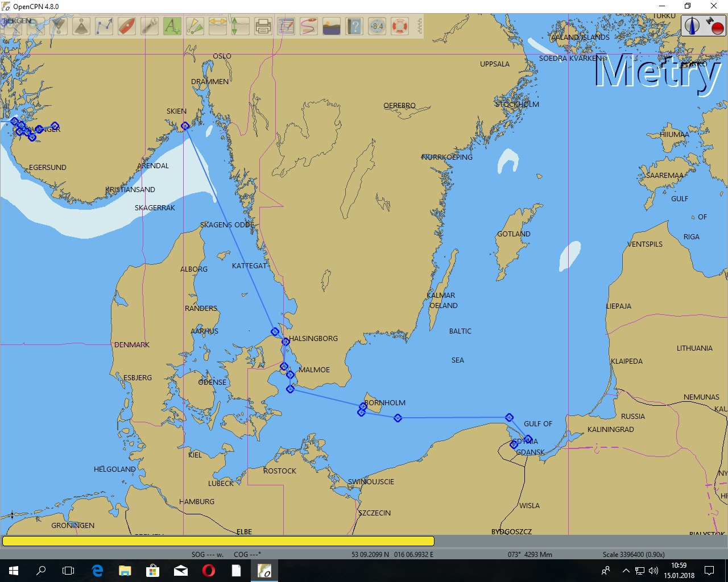Click the yellow chart progress bar

coord(218,541)
